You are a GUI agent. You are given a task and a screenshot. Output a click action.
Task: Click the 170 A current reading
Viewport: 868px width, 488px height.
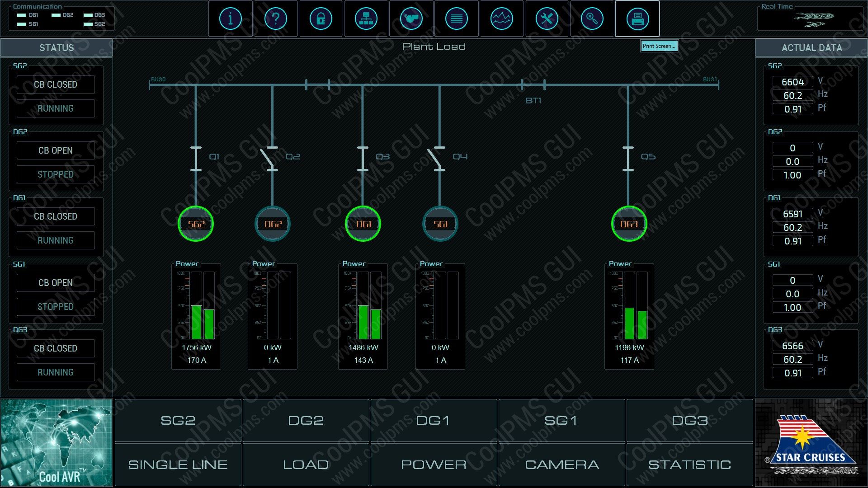point(197,360)
